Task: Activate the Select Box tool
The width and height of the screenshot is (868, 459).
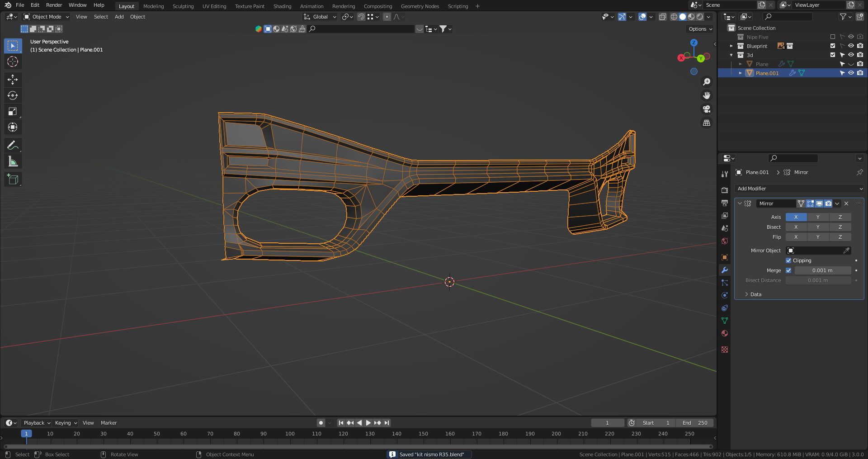Action: [13, 46]
